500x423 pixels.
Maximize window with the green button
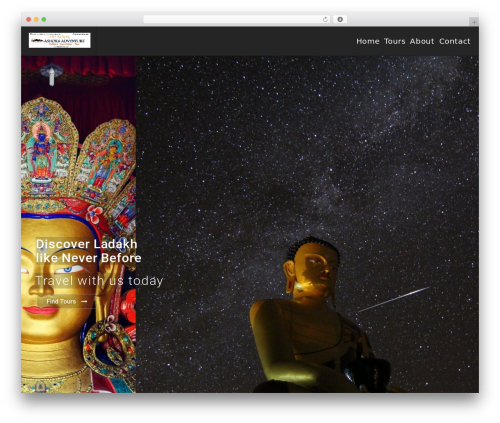tap(44, 19)
